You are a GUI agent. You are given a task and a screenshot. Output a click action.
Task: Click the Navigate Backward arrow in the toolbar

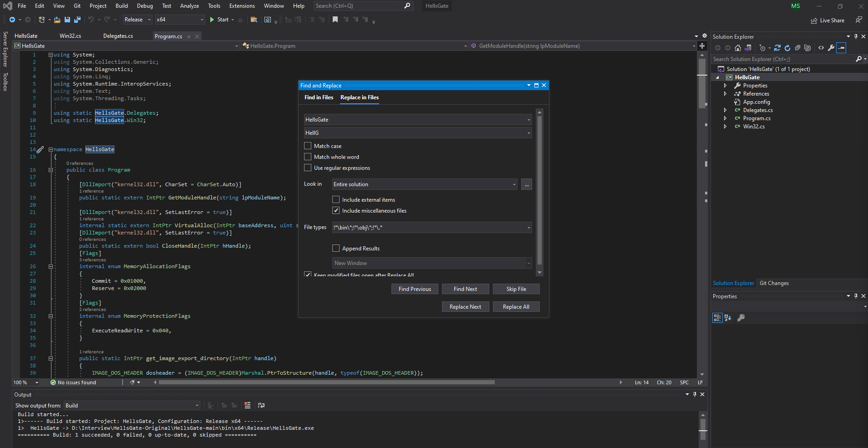tap(12, 20)
